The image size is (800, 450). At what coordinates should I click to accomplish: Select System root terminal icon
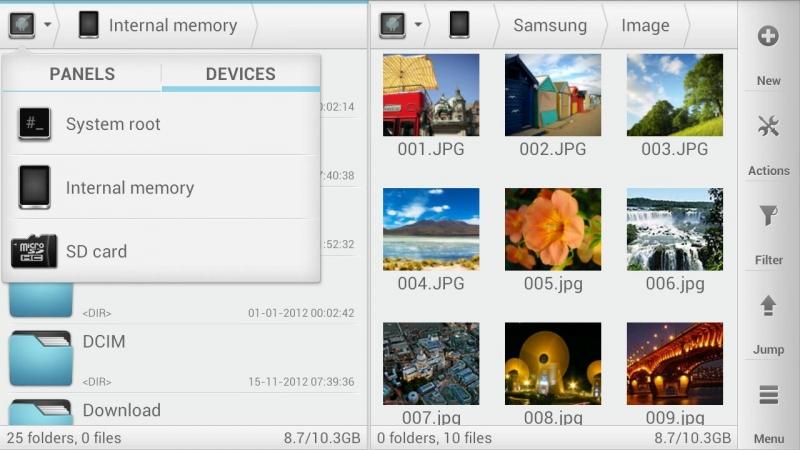click(x=35, y=124)
